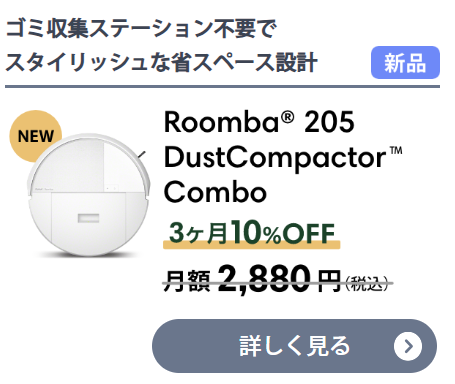The image size is (455, 384).
Task: Click the yellow highlight bar under the discount
Action: pos(252,245)
